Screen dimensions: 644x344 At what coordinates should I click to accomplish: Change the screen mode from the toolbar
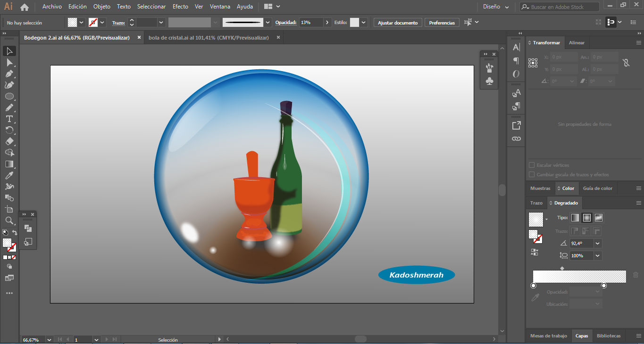click(x=9, y=278)
